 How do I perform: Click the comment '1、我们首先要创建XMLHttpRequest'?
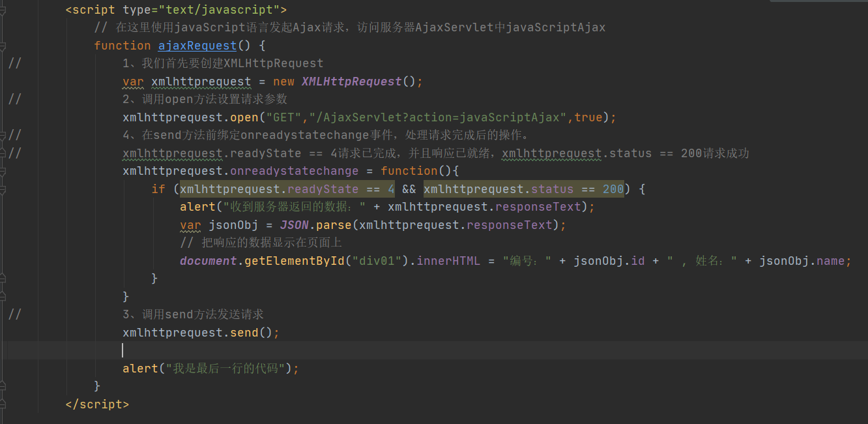pyautogui.click(x=223, y=63)
